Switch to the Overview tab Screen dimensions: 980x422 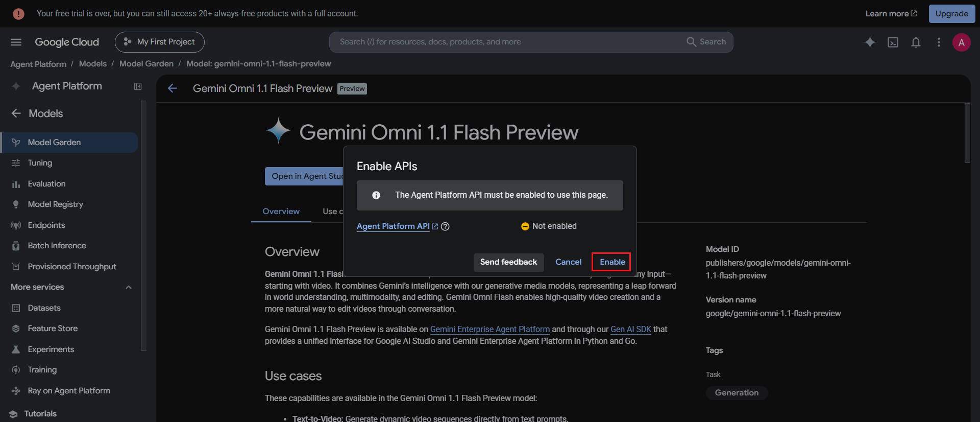281,212
